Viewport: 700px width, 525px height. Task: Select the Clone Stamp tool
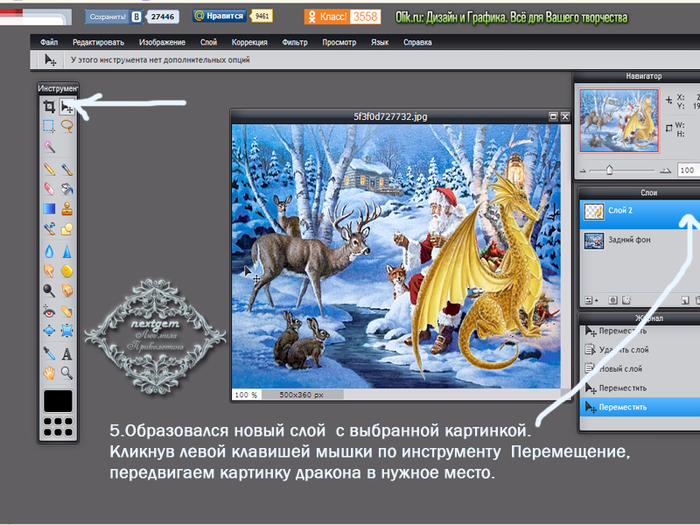pos(67,208)
